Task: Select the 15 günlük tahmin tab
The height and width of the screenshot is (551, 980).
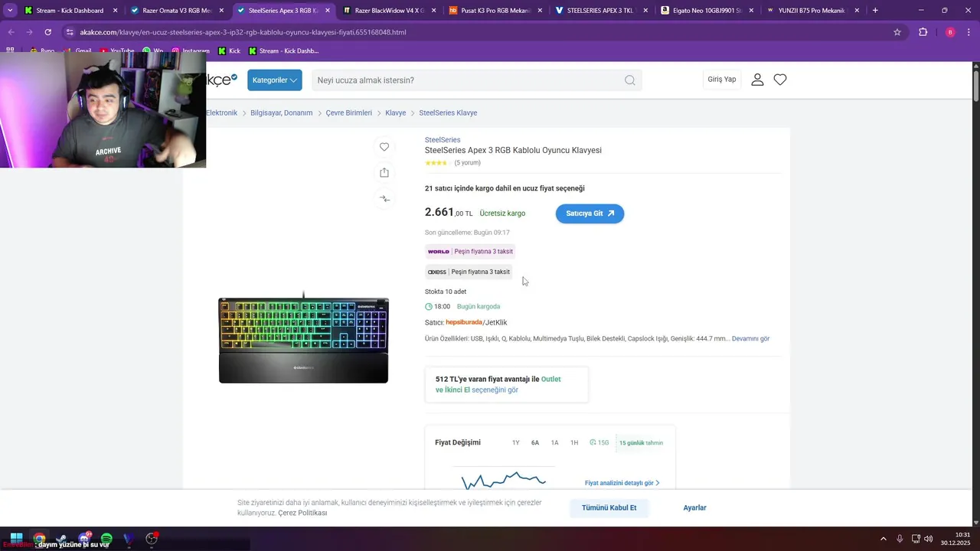Action: 641,443
